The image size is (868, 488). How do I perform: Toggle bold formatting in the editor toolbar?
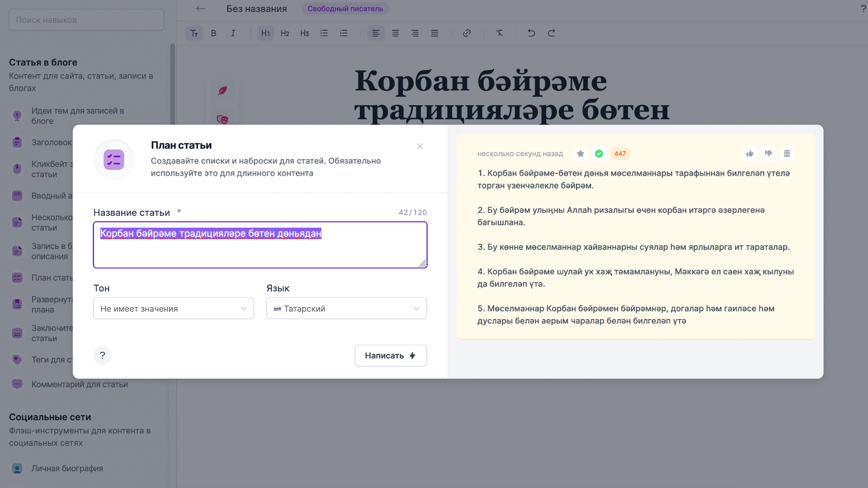[213, 33]
